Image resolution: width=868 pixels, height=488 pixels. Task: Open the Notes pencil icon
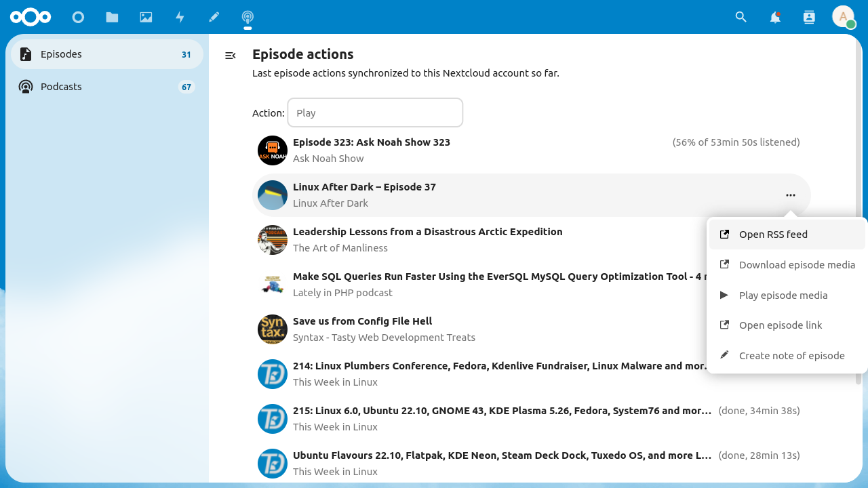[214, 17]
